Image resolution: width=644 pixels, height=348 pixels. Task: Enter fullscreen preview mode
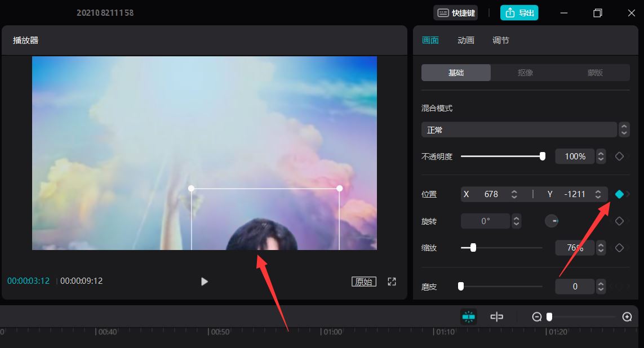392,282
